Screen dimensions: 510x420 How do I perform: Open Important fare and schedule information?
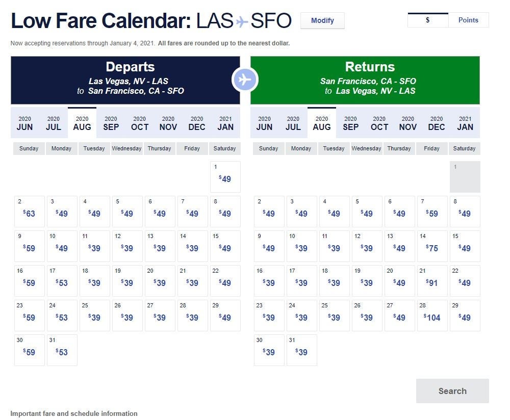74,413
